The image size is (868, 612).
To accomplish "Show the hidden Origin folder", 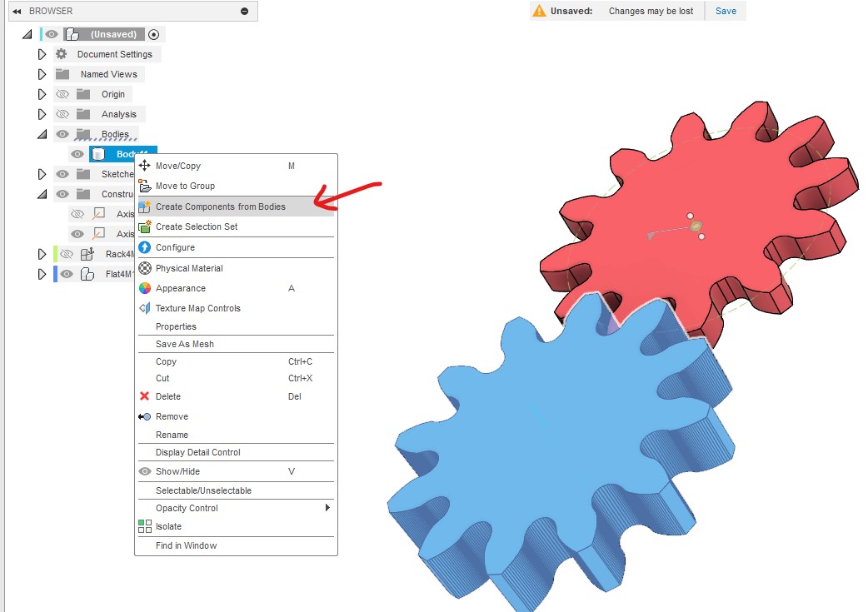I will pyautogui.click(x=62, y=94).
